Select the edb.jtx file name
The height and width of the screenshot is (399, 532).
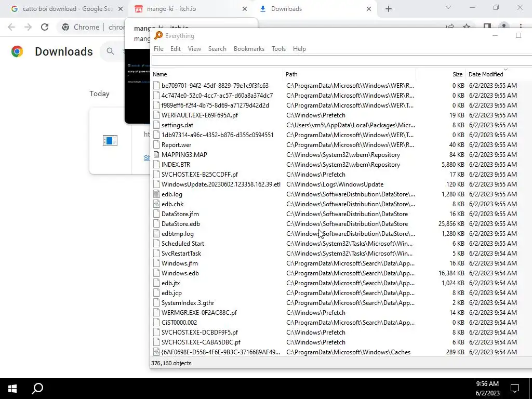tap(170, 283)
